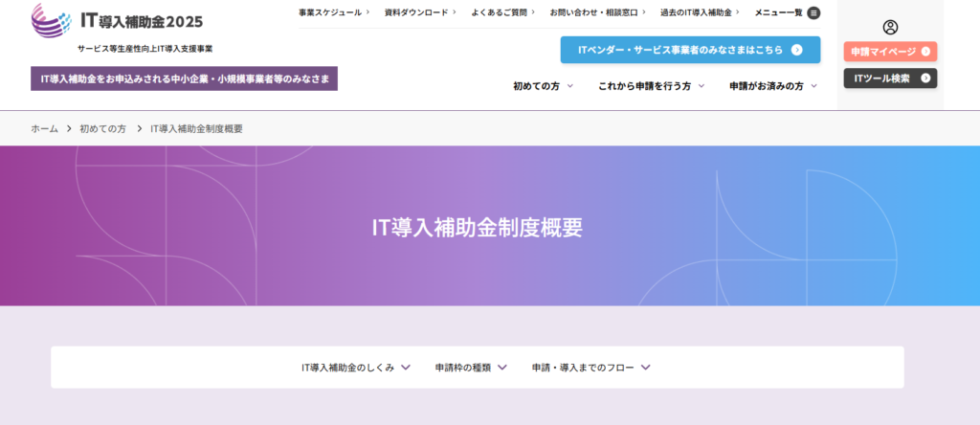This screenshot has height=425, width=980.
Task: Open the メニュー一覧 hamburger icon
Action: pyautogui.click(x=813, y=12)
